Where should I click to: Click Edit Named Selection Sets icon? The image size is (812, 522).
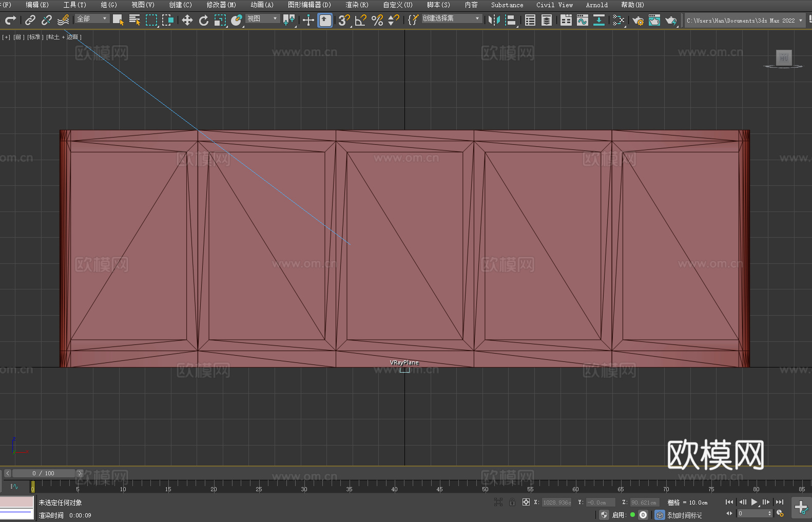[413, 20]
